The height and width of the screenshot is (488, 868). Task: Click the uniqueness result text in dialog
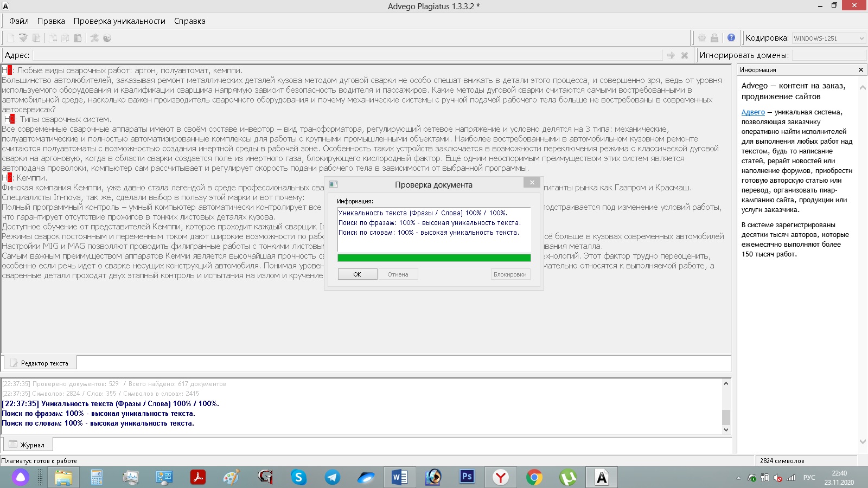click(x=423, y=213)
